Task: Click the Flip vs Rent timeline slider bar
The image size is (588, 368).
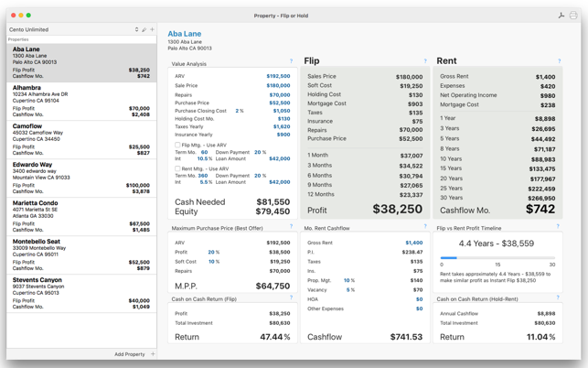Action: [497, 258]
